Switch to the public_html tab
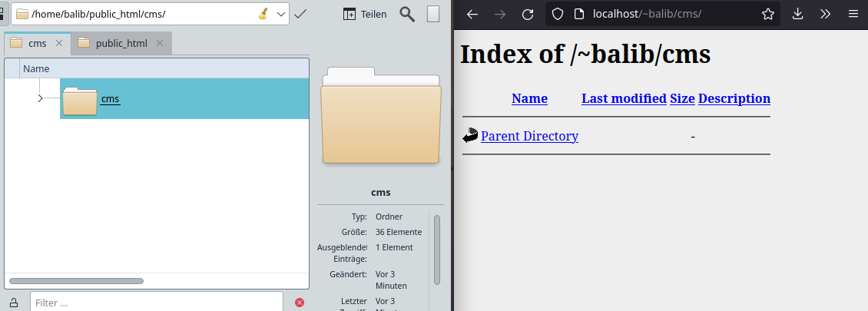Image resolution: width=868 pixels, height=311 pixels. (121, 43)
